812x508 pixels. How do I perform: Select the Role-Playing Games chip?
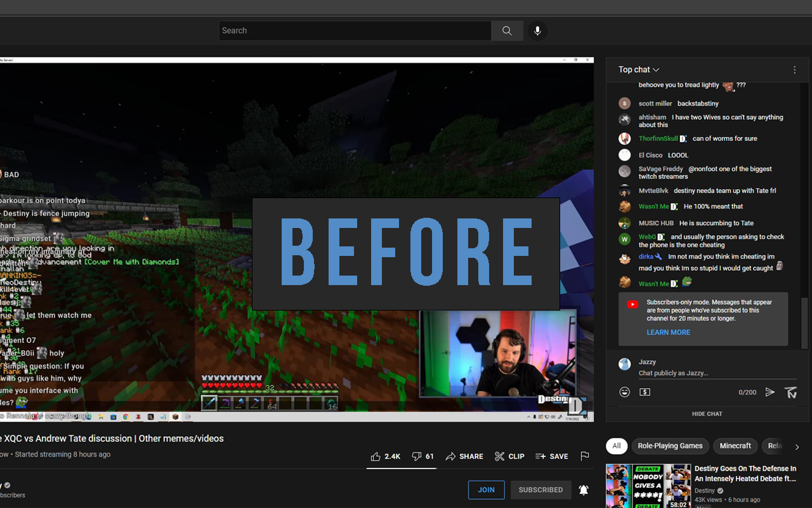[x=670, y=446]
